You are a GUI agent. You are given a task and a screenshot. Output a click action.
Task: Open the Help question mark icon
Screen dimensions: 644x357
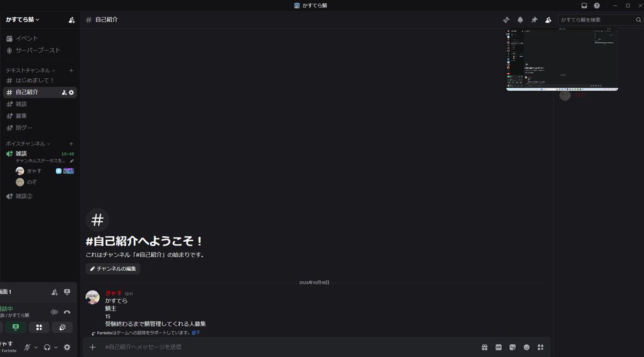point(597,5)
